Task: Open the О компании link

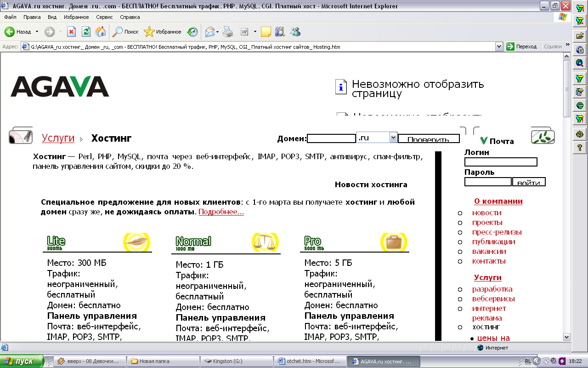Action: (498, 201)
